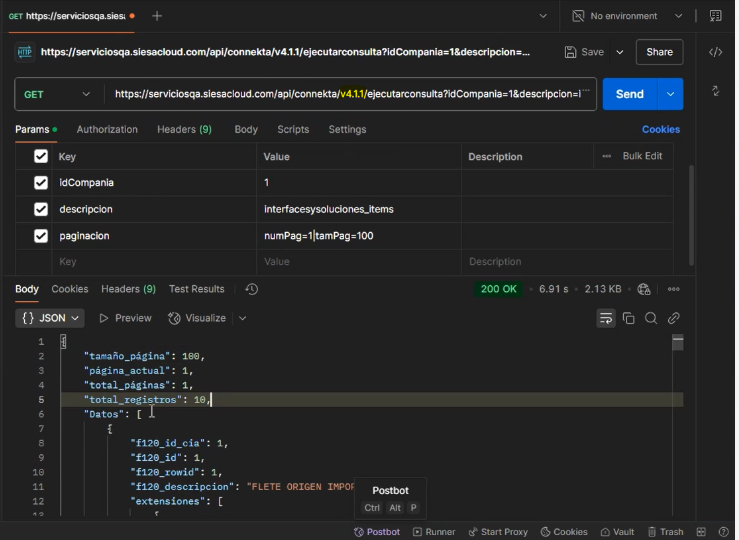Open Trash in the status bar
The image size is (739, 540).
click(664, 532)
